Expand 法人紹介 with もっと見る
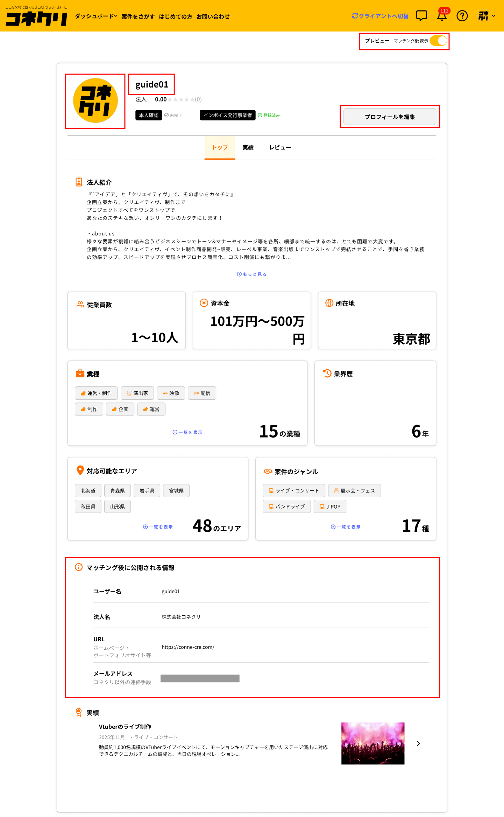This screenshot has height=817, width=504. point(252,274)
